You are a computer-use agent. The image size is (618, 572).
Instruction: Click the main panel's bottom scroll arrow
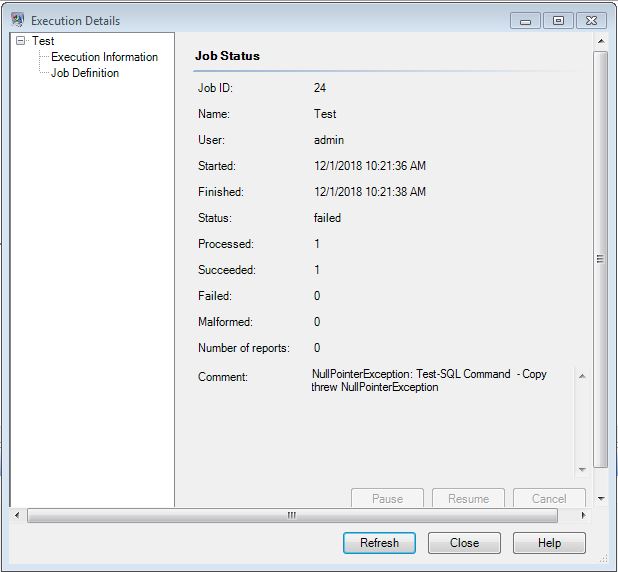(x=601, y=498)
